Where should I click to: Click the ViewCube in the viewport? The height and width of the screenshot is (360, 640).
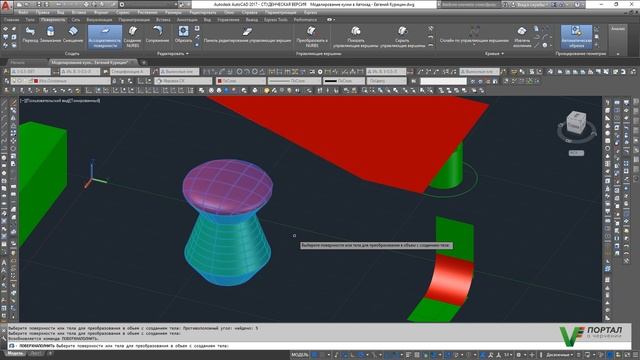(x=576, y=122)
